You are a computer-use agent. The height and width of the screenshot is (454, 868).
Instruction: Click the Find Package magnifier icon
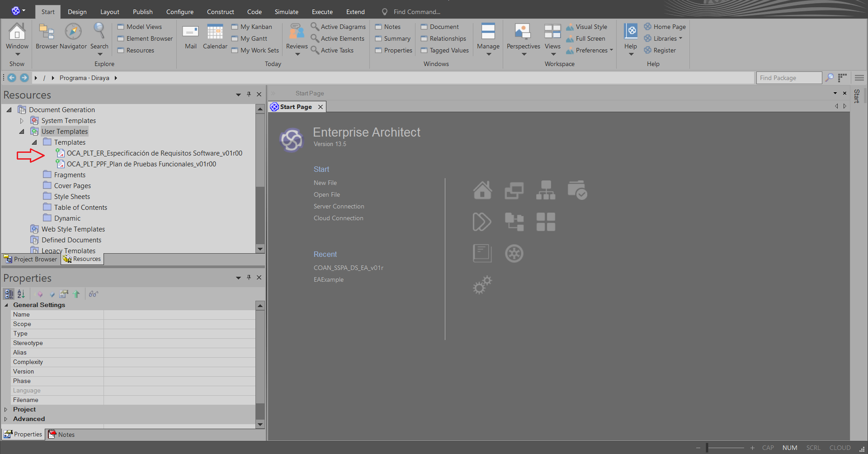pos(829,78)
